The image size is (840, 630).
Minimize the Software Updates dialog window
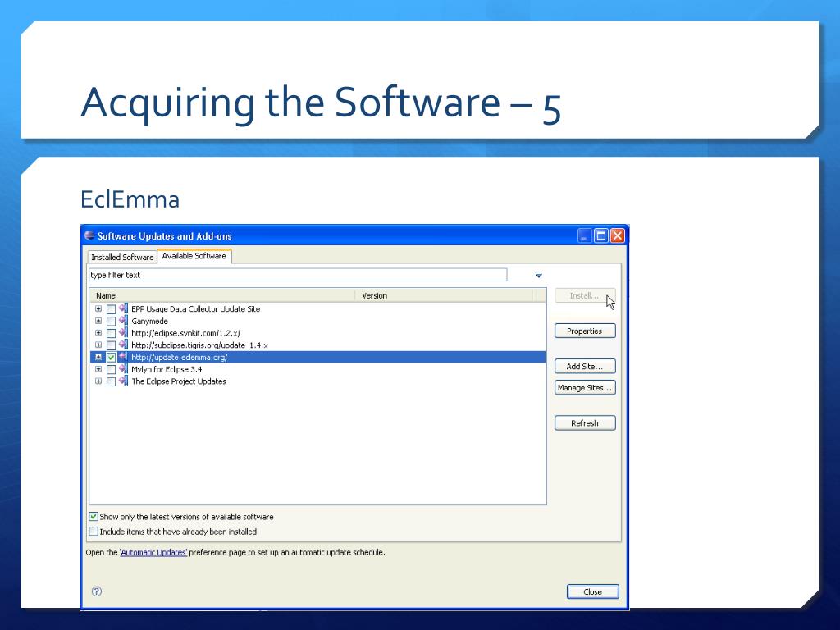tap(584, 235)
